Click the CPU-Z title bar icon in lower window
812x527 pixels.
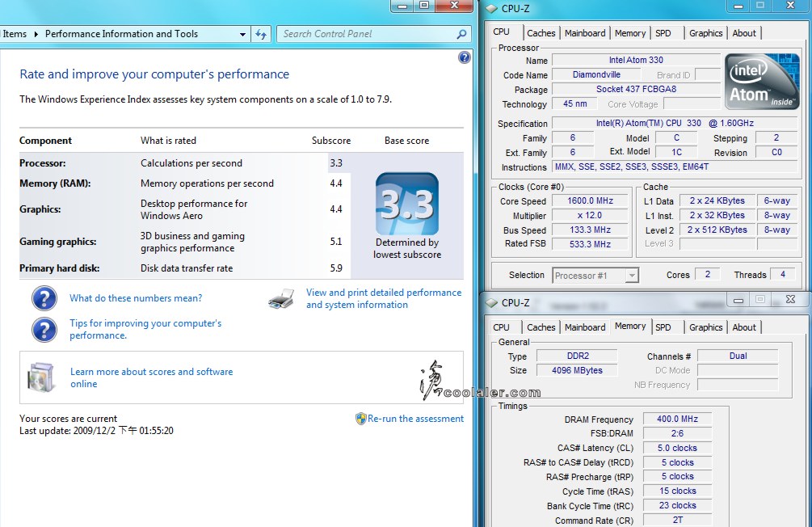click(x=491, y=303)
